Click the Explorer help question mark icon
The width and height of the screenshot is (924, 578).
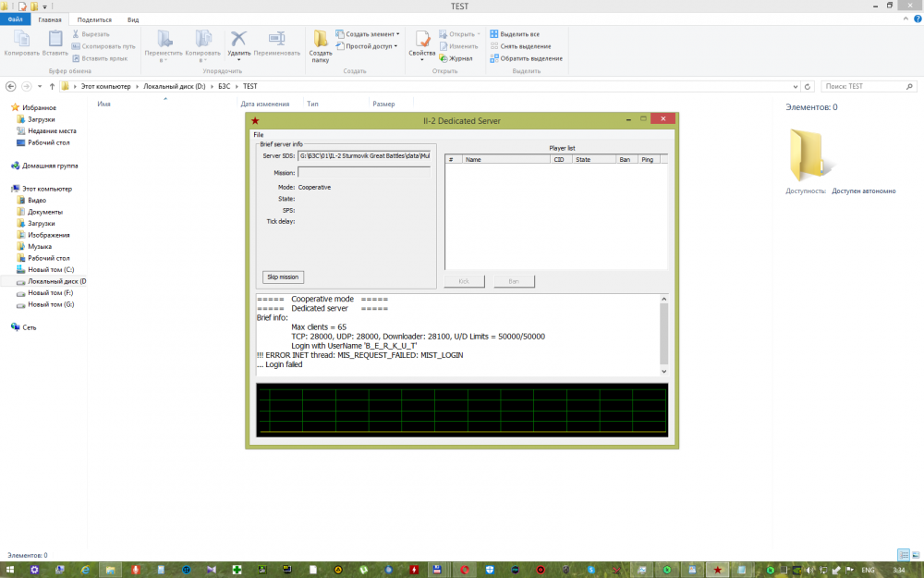916,19
